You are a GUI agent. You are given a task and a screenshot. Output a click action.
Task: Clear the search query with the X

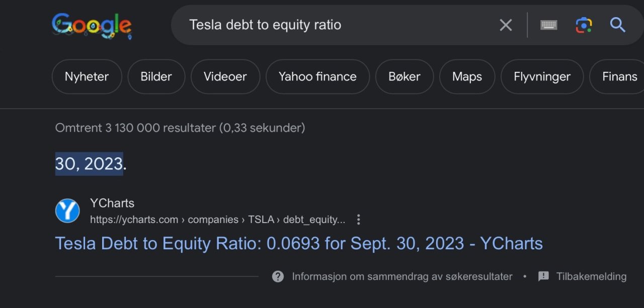pyautogui.click(x=506, y=25)
